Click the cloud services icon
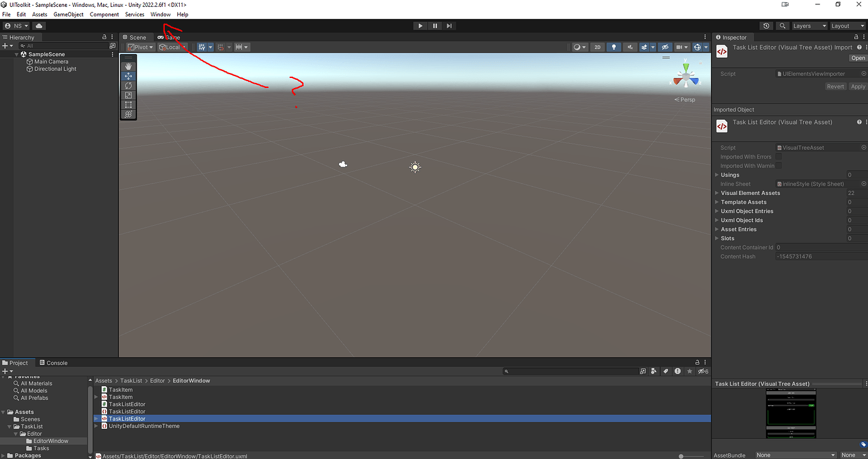Viewport: 868px width, 459px height. pos(39,26)
